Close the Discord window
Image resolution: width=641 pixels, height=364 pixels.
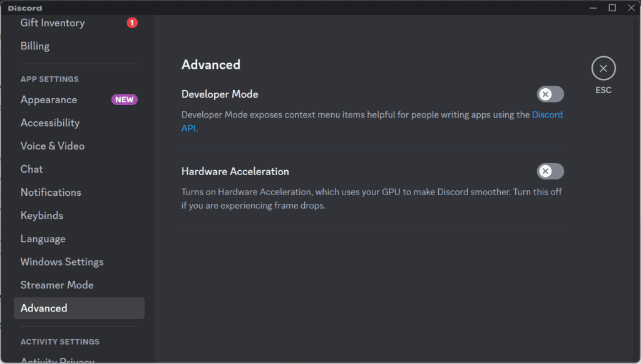631,8
